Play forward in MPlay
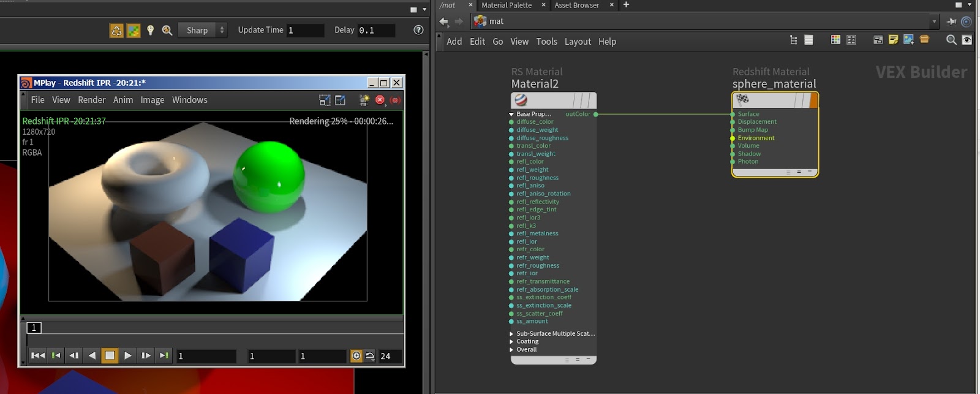This screenshot has height=394, width=980. tap(127, 355)
